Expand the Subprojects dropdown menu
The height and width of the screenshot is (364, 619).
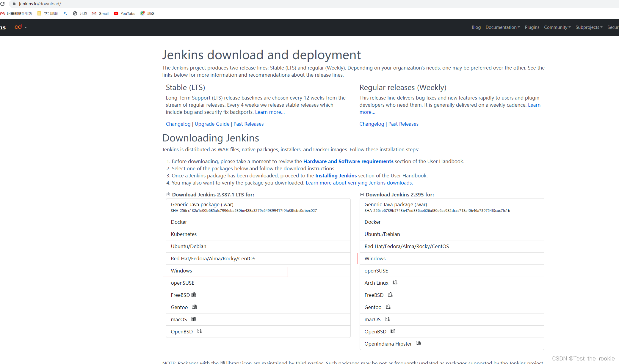[x=589, y=27]
